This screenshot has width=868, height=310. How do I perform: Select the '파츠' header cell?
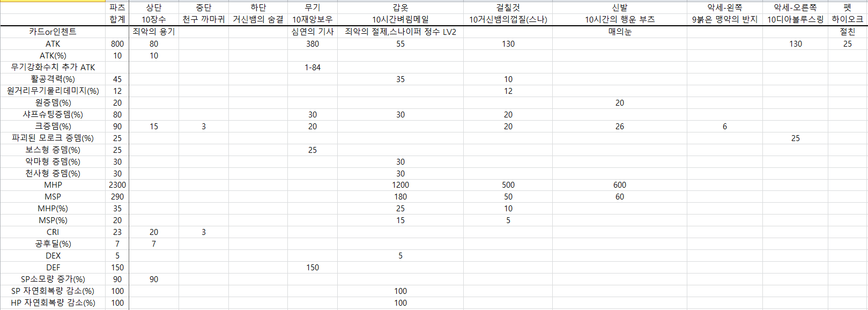[x=117, y=8]
